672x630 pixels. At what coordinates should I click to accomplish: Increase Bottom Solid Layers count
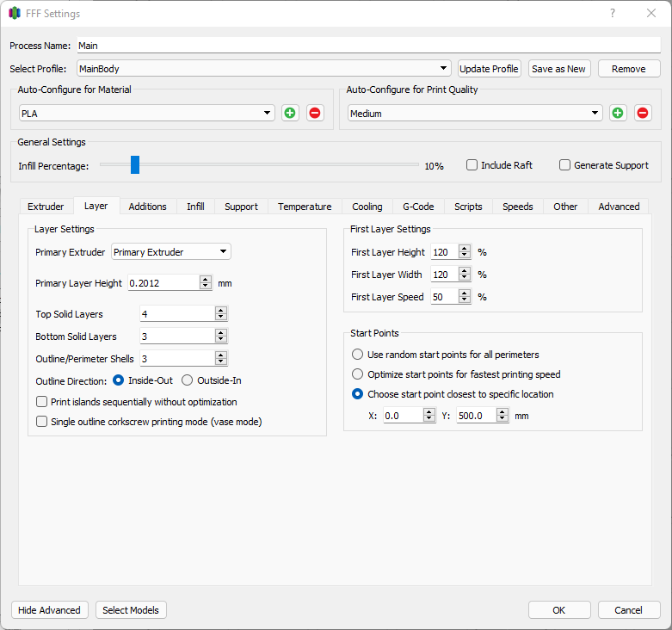(221, 332)
